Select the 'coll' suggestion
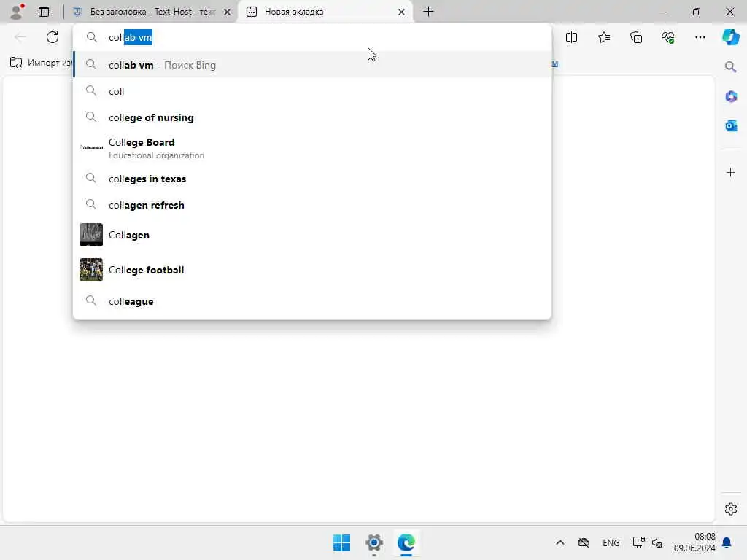The height and width of the screenshot is (560, 747). click(312, 91)
